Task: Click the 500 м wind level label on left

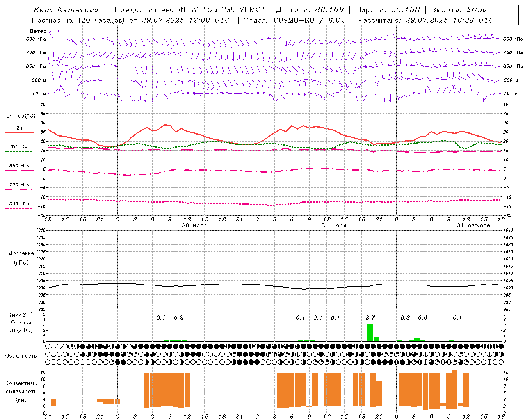Action: (x=39, y=80)
